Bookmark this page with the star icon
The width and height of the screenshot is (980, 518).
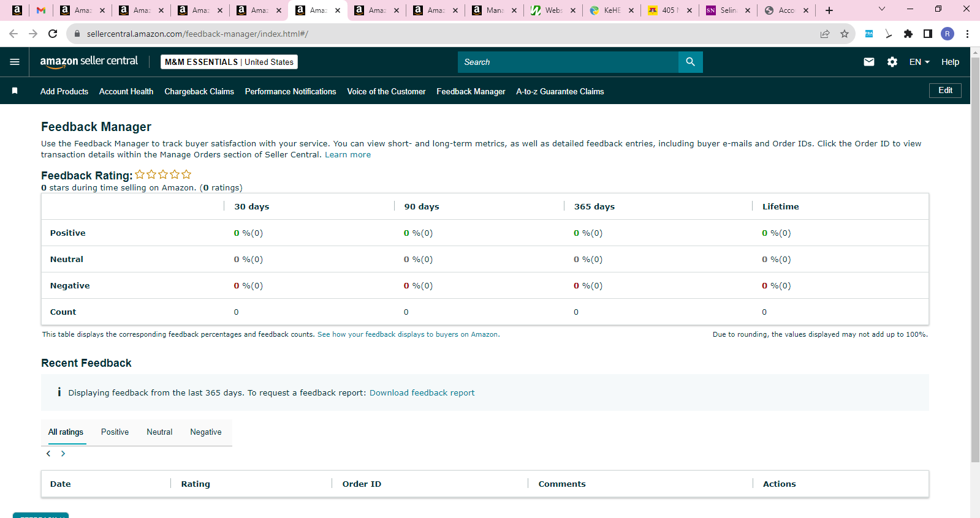pyautogui.click(x=845, y=34)
